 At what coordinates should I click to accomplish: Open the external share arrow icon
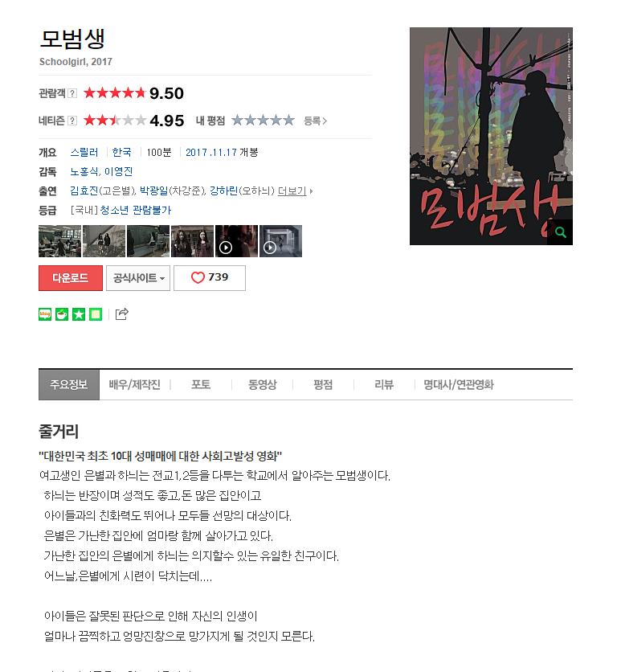[121, 314]
